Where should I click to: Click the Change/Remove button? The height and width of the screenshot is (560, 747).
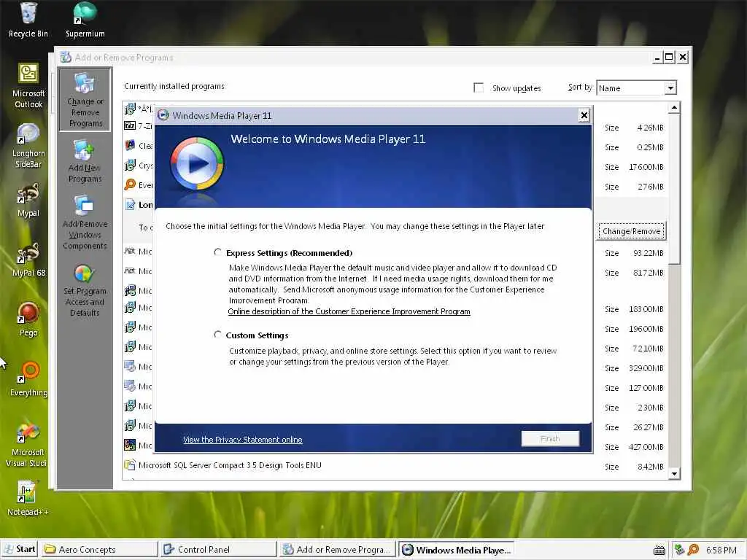[x=631, y=231]
